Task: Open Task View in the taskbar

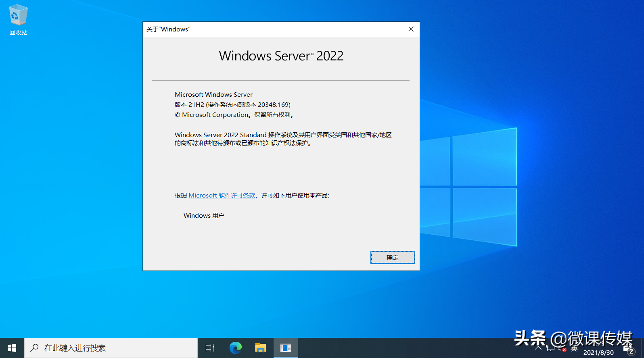Action: point(210,348)
